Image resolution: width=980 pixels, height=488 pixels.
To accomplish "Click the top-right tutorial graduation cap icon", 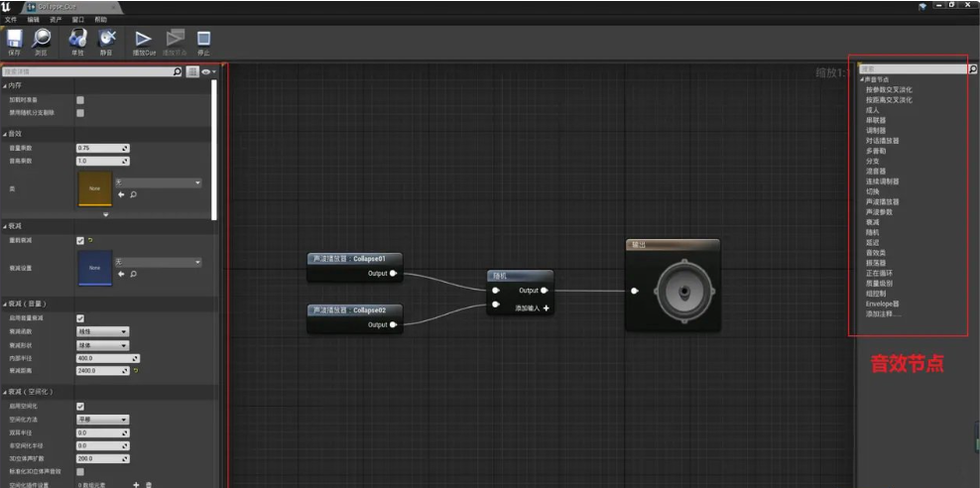I will (x=922, y=6).
